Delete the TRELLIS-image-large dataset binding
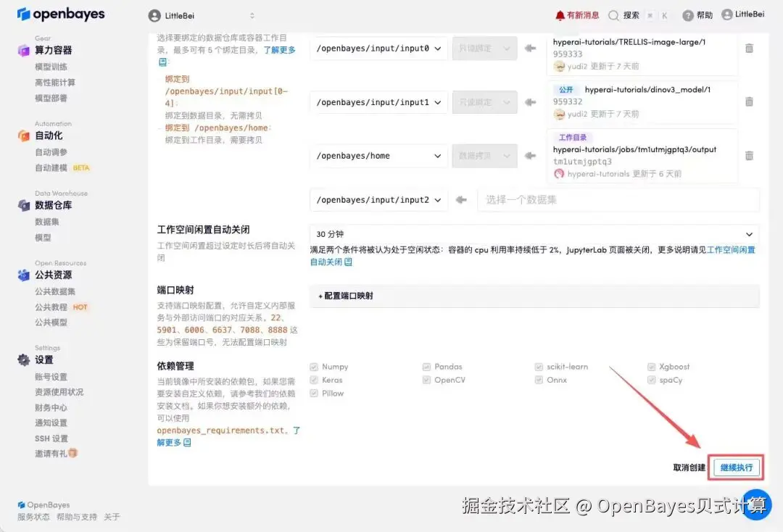Screen dimensions: 783x532 point(749,49)
